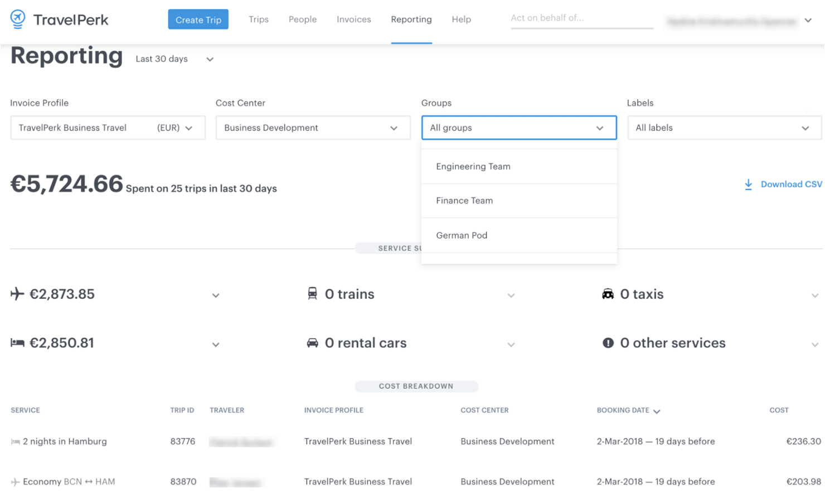Click the bed icon in Hamburg nights row
825x504 pixels.
click(15, 442)
